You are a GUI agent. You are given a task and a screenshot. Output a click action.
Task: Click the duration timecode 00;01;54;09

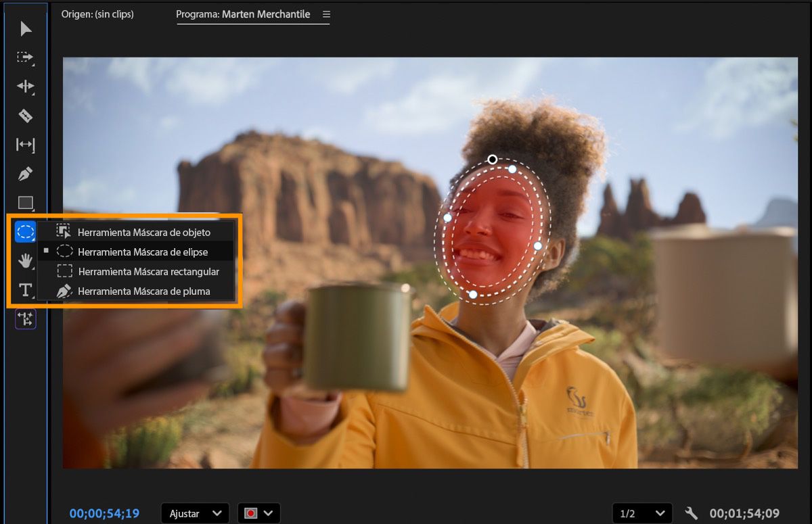click(744, 513)
